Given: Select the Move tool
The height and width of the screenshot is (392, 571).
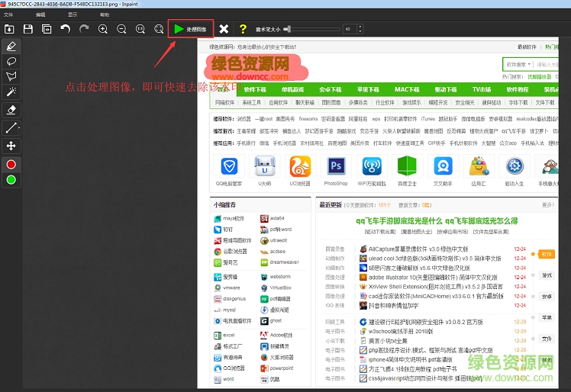Looking at the screenshot, I should coord(11,145).
